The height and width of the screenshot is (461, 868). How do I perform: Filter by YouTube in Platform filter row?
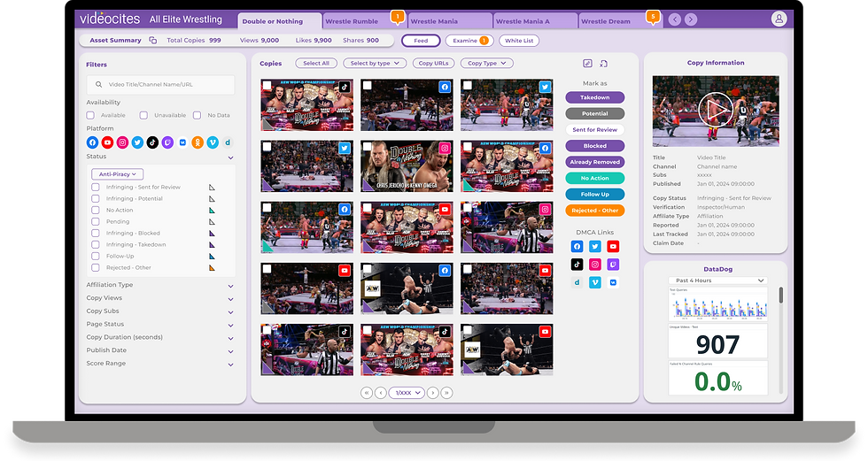point(107,142)
